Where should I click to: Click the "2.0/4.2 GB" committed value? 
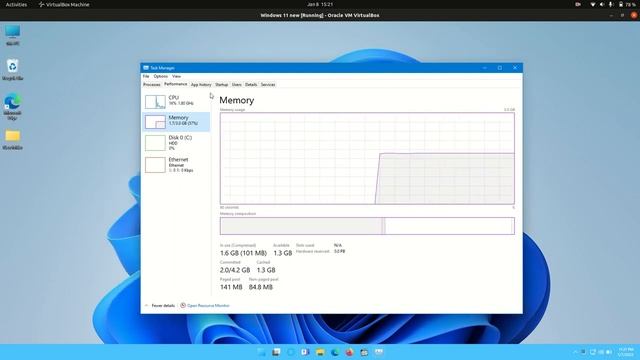point(235,270)
